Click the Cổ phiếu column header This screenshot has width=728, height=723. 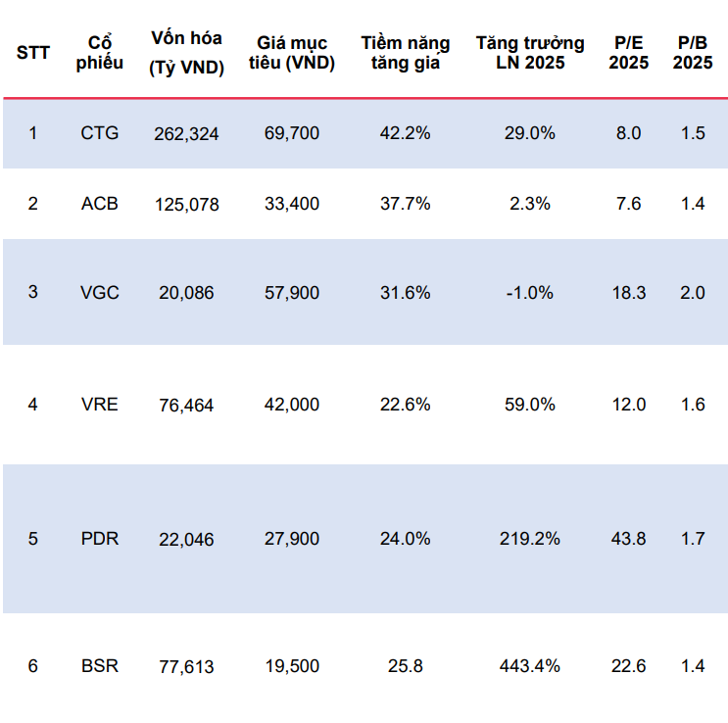99,53
